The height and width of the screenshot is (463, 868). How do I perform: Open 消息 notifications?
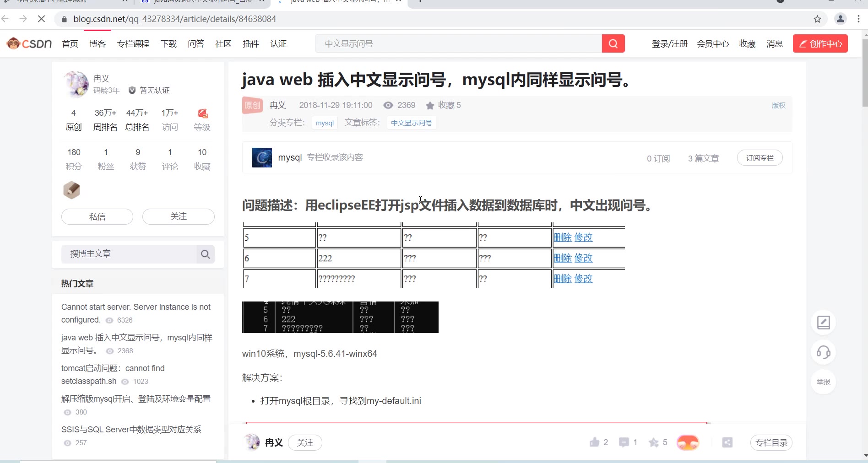[775, 43]
